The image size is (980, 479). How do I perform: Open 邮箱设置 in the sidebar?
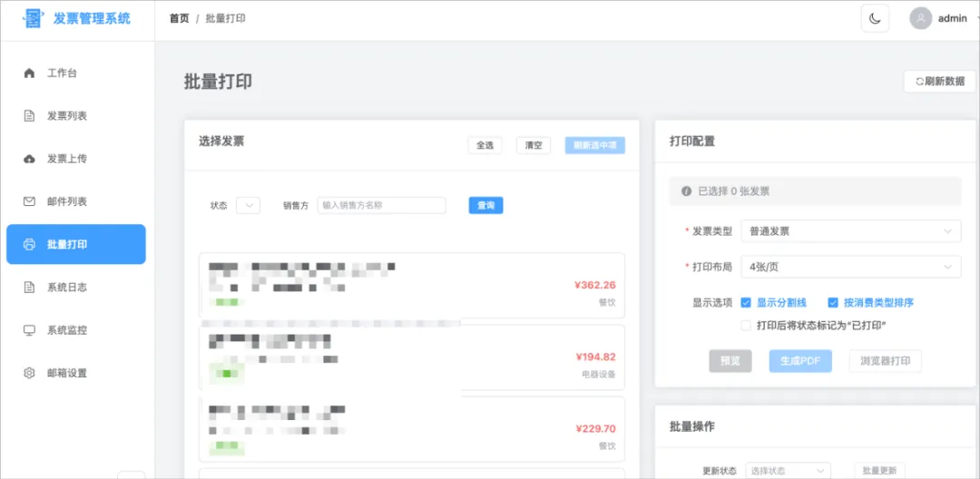click(76, 373)
